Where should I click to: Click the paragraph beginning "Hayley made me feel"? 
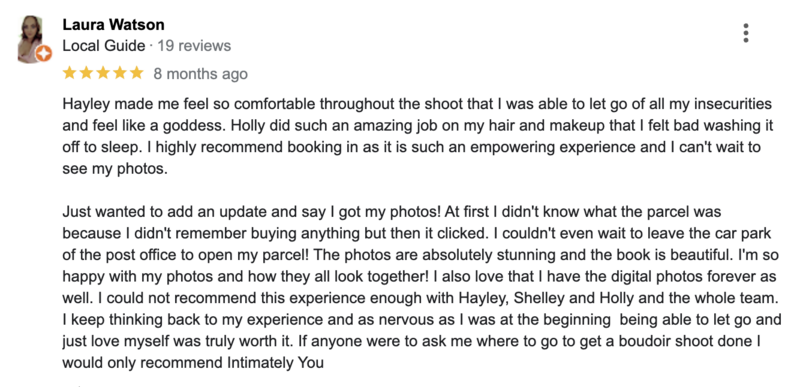(x=417, y=136)
